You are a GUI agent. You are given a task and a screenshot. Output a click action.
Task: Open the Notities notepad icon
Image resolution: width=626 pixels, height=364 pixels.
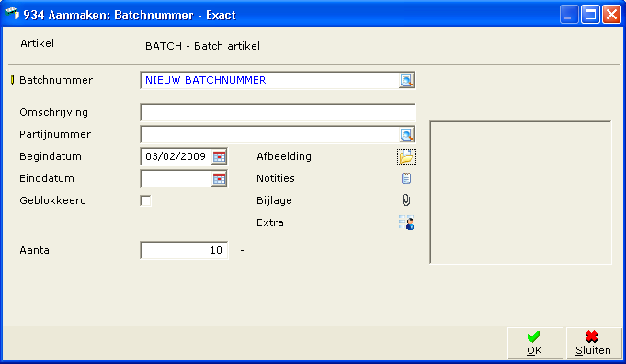click(x=406, y=178)
